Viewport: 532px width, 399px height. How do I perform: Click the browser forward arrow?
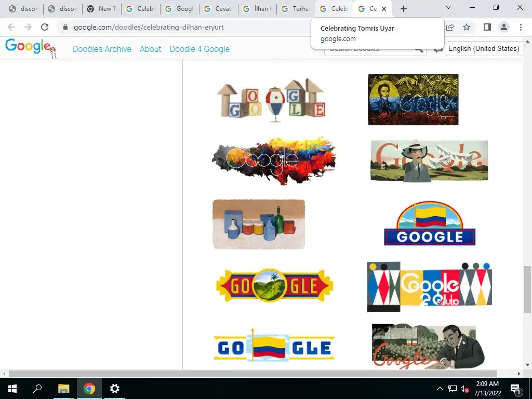click(28, 27)
